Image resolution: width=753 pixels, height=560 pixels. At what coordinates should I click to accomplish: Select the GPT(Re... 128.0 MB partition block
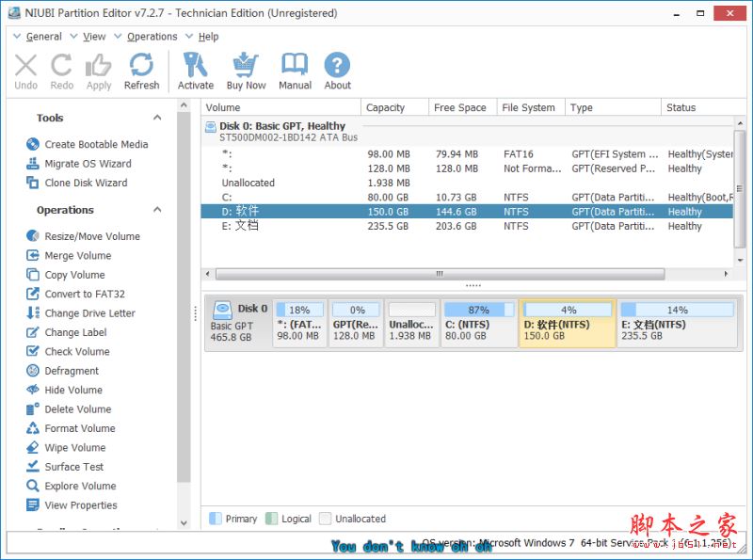(x=356, y=323)
